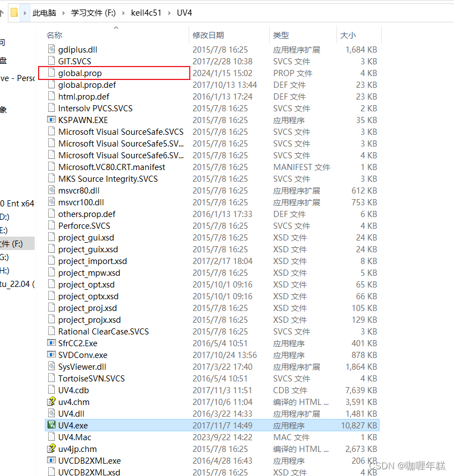454x476 pixels.
Task: Click the uv4jp.chm help file icon
Action: 52,449
